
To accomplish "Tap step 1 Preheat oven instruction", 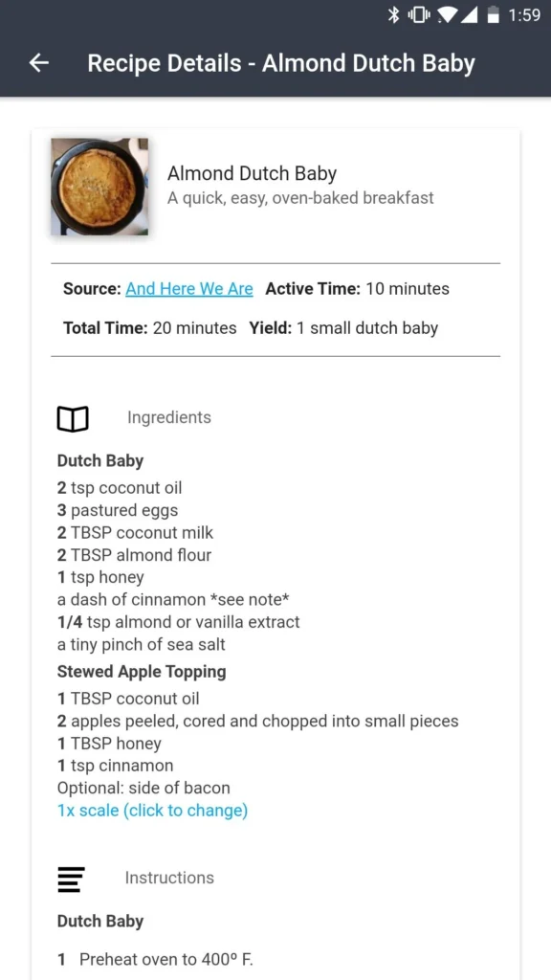I will pyautogui.click(x=155, y=959).
